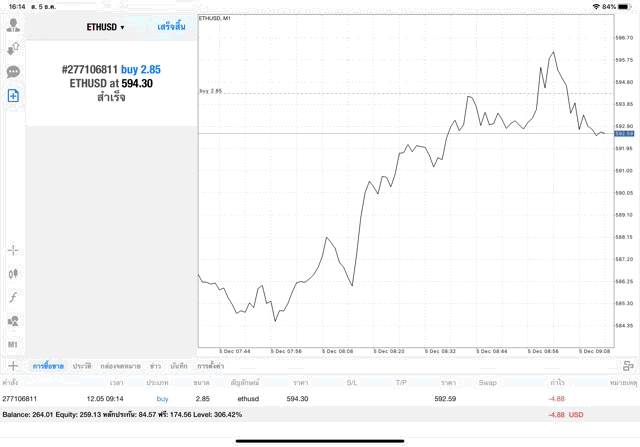Tap the สัญลักษณ์ symbol column header
640x447 pixels.
pyautogui.click(x=244, y=383)
